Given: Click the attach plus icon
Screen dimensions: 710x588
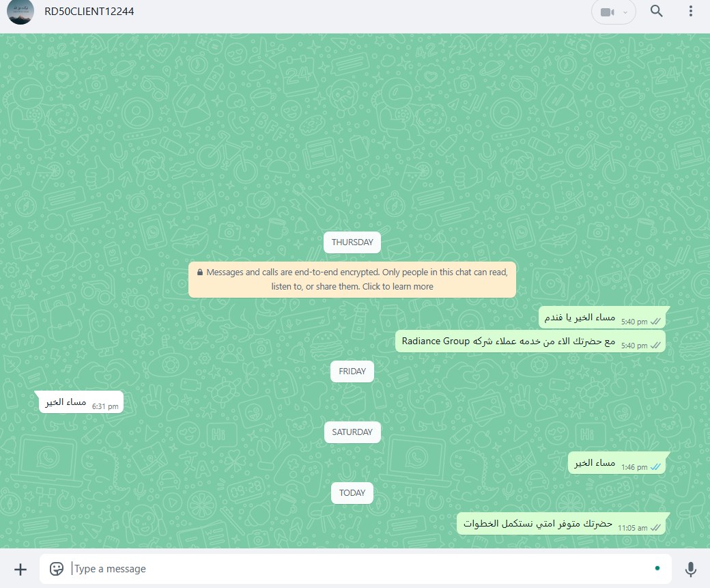Looking at the screenshot, I should [20, 570].
